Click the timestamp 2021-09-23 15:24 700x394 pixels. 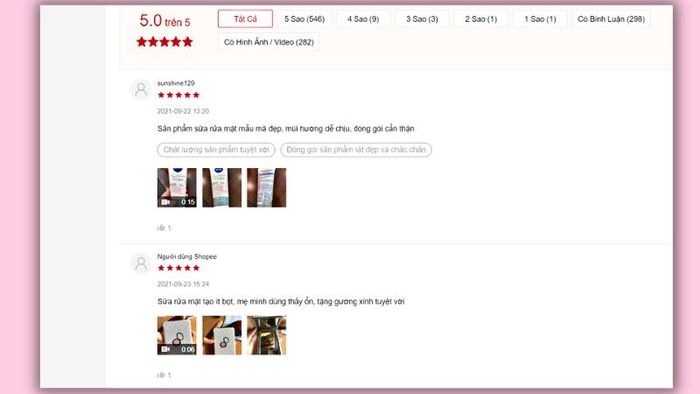(x=183, y=284)
